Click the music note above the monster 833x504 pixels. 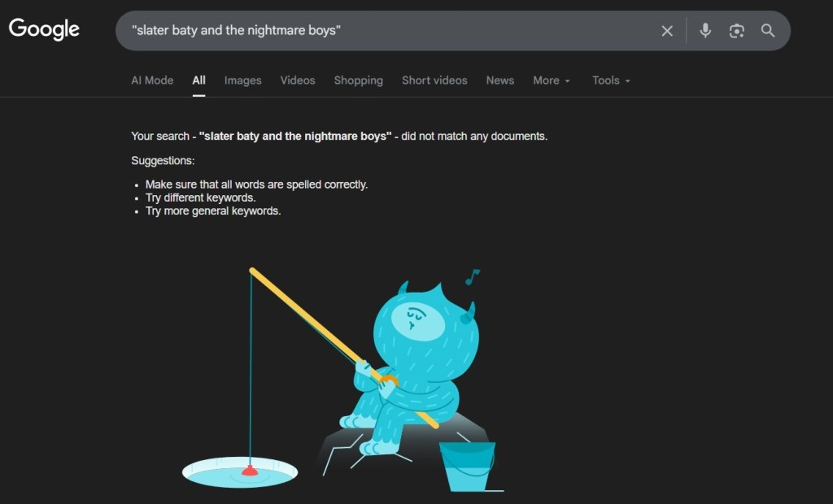coord(472,277)
